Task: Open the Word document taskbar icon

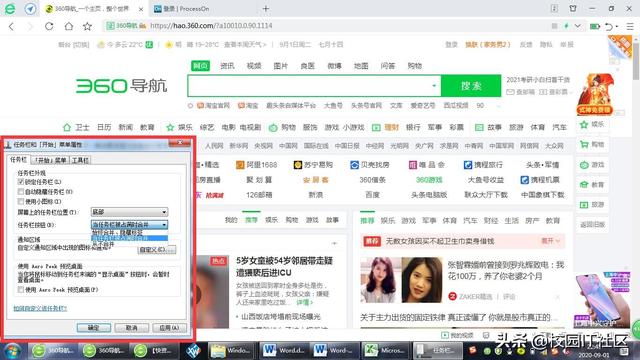Action: pos(283,350)
